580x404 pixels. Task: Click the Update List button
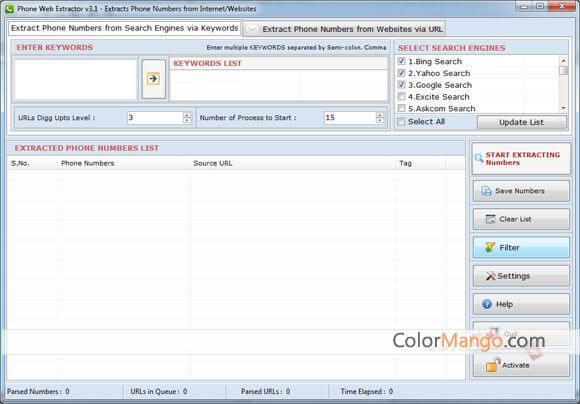[x=522, y=122]
